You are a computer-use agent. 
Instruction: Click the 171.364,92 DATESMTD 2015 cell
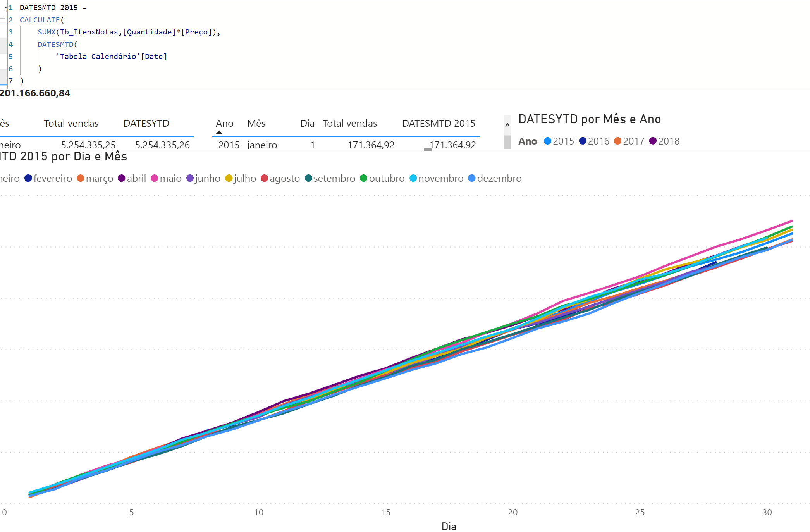tap(452, 145)
